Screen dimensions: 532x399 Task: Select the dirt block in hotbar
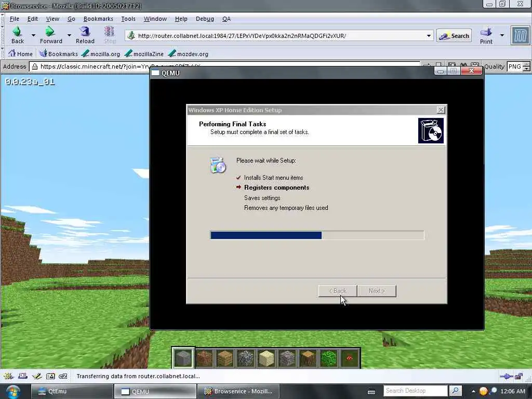204,358
